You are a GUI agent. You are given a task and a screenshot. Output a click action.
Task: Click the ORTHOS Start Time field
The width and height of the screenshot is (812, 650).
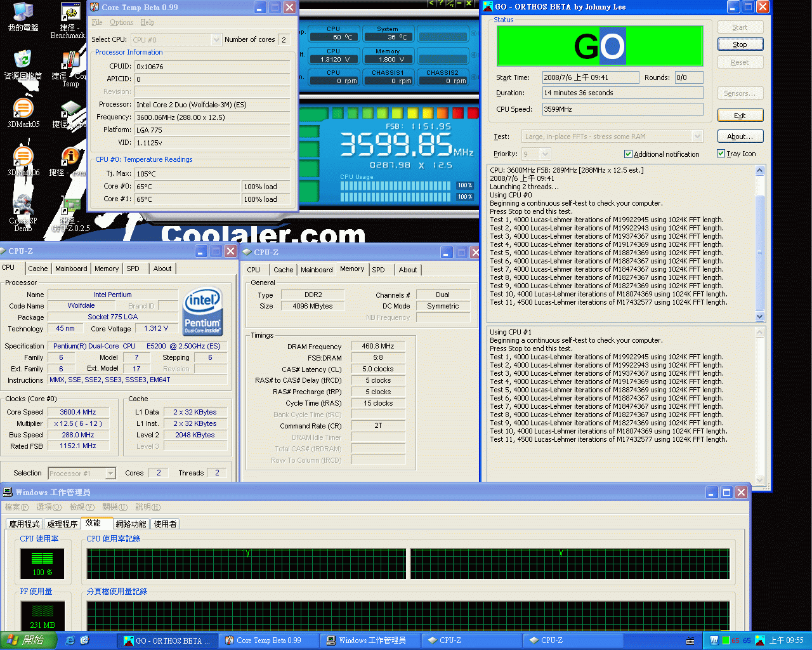click(590, 77)
